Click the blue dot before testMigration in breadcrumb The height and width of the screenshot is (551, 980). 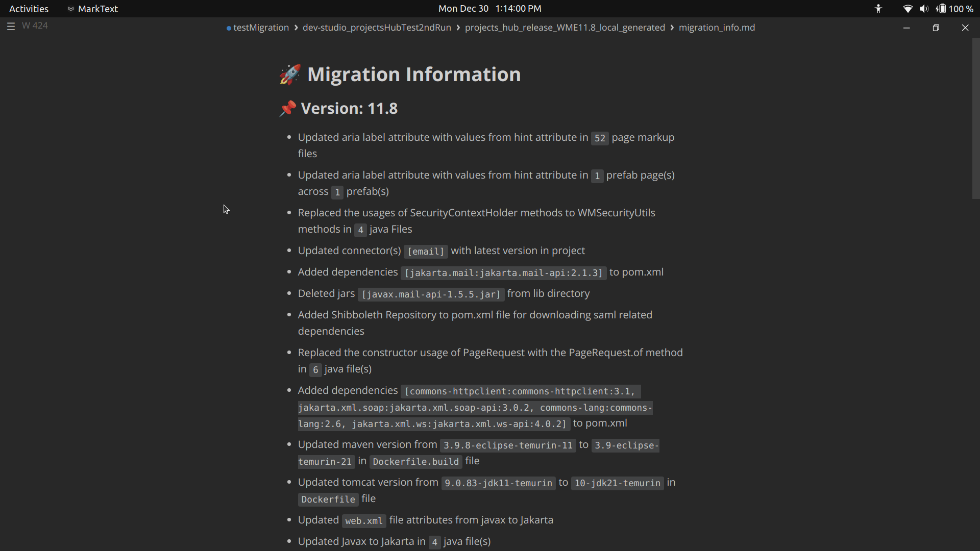pyautogui.click(x=228, y=28)
